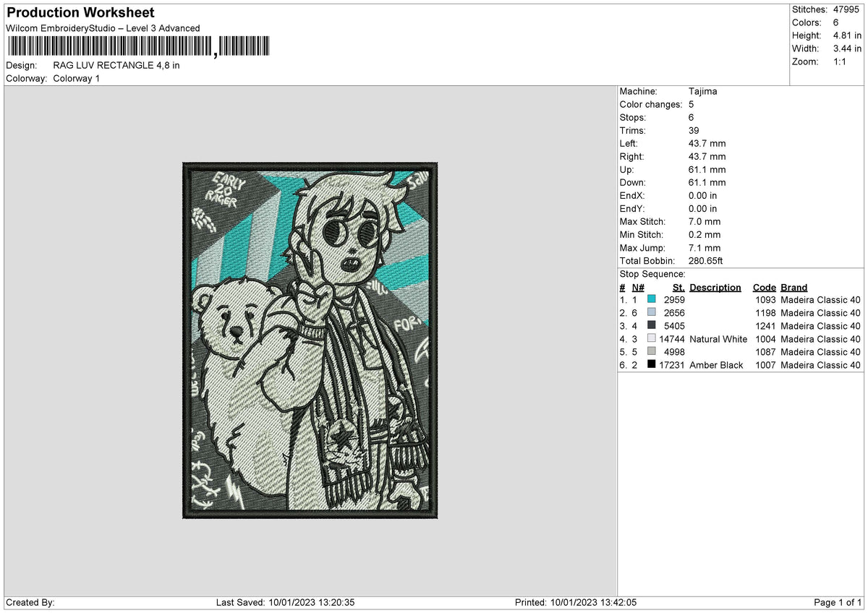Click the gray swatch in stop 5
Screen dimensions: 868x613
point(652,351)
